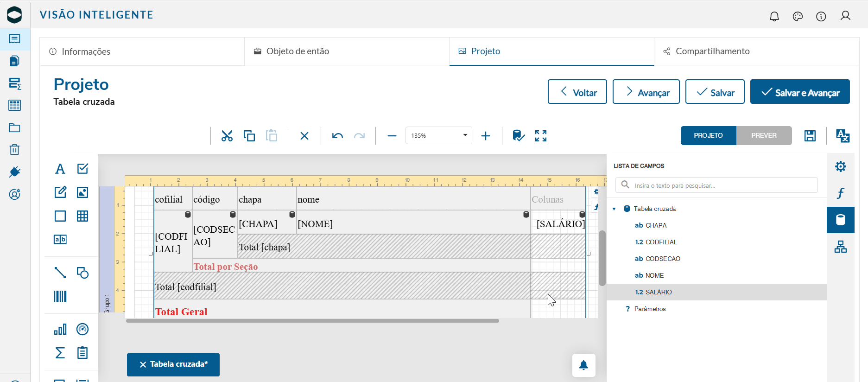The height and width of the screenshot is (382, 868).
Task: Click the field list search box
Action: point(716,185)
